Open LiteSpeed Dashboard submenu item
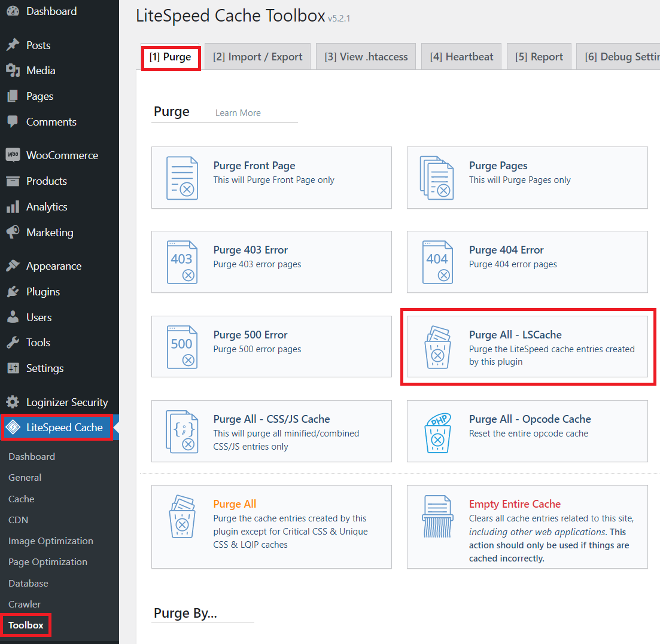This screenshot has width=660, height=644. coord(32,457)
